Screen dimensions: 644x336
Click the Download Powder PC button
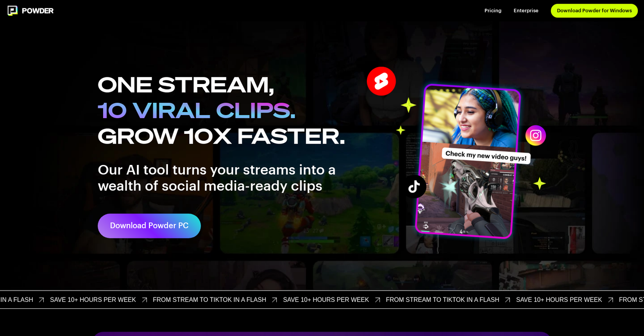[x=149, y=226]
